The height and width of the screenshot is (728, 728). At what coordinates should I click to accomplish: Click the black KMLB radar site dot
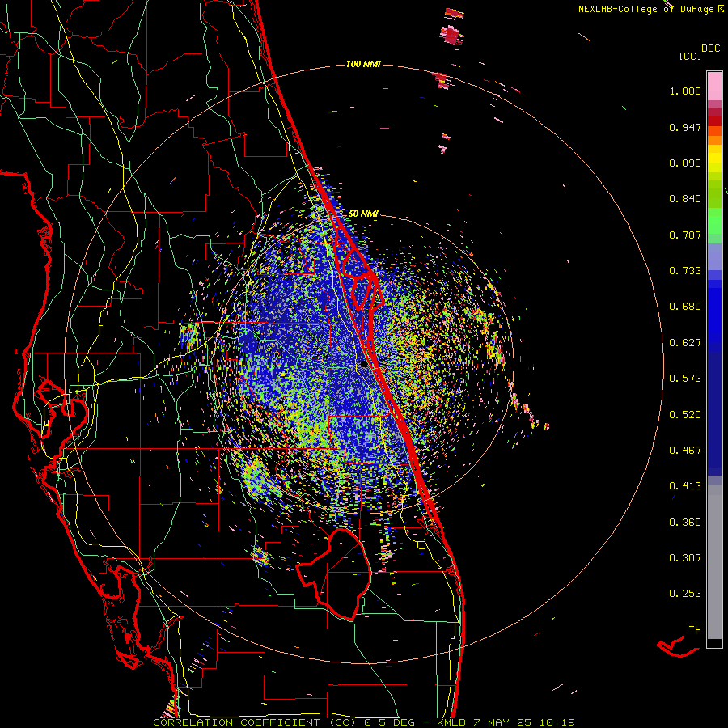(x=364, y=365)
